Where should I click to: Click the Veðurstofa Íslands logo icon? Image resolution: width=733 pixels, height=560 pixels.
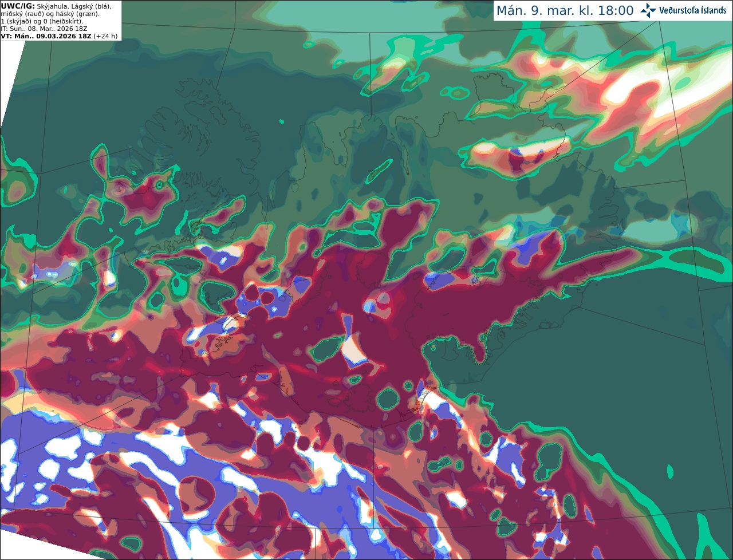pyautogui.click(x=648, y=10)
